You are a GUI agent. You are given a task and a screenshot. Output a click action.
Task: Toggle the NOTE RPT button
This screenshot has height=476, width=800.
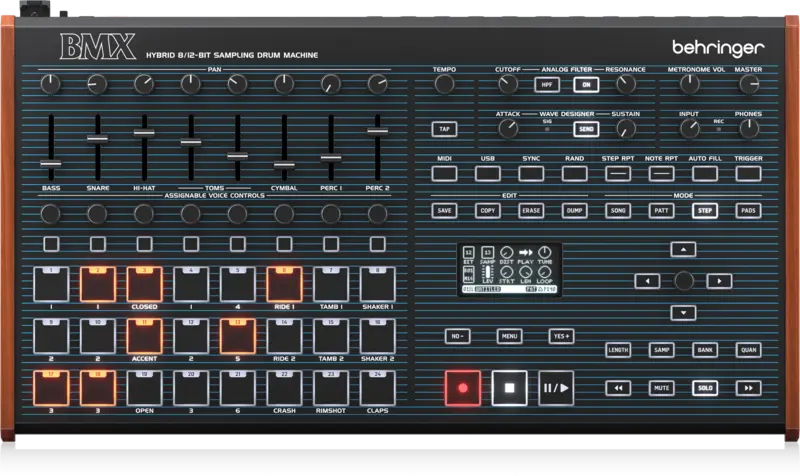(x=661, y=173)
